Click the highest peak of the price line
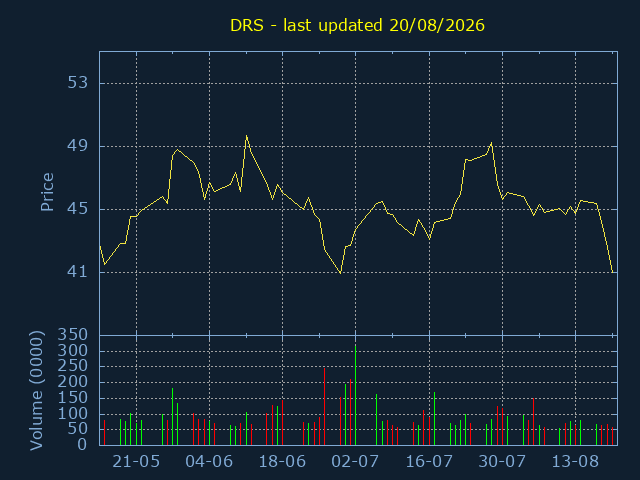This screenshot has width=640, height=480. tap(247, 136)
